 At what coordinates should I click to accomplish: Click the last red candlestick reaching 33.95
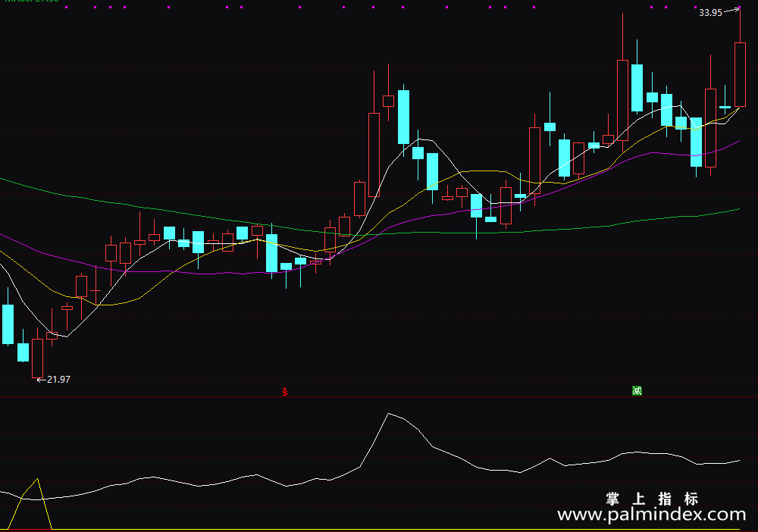point(740,74)
